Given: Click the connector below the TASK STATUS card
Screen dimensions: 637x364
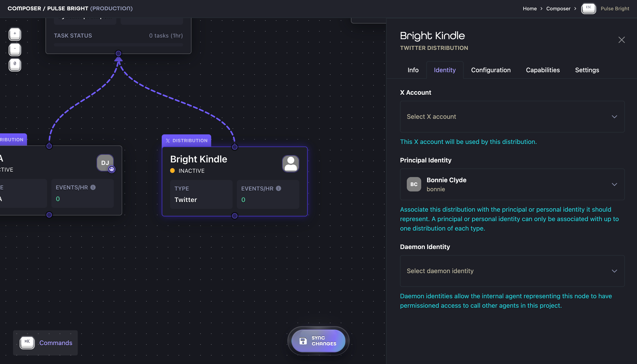Looking at the screenshot, I should pyautogui.click(x=118, y=53).
